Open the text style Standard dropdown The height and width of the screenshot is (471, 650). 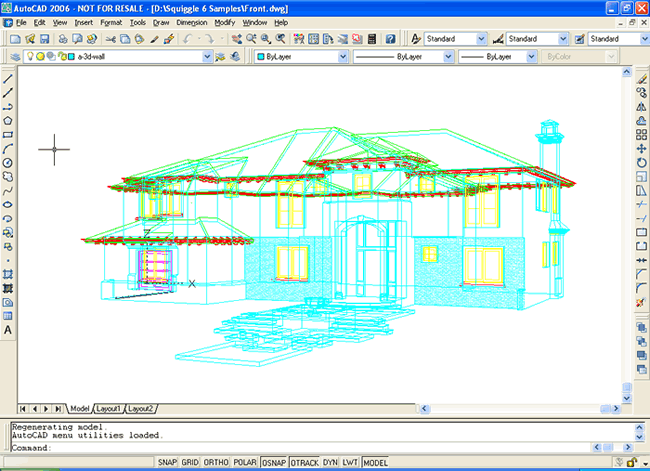(481, 39)
